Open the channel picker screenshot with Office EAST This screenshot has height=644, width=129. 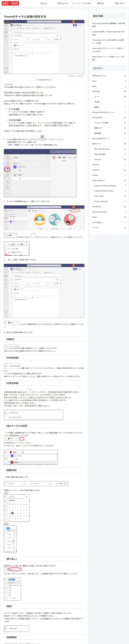(31, 457)
